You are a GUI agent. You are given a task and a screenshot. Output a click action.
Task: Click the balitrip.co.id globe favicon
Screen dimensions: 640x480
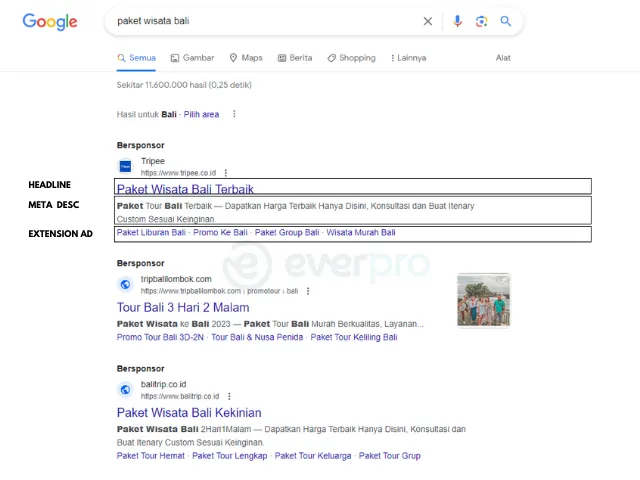(x=125, y=390)
